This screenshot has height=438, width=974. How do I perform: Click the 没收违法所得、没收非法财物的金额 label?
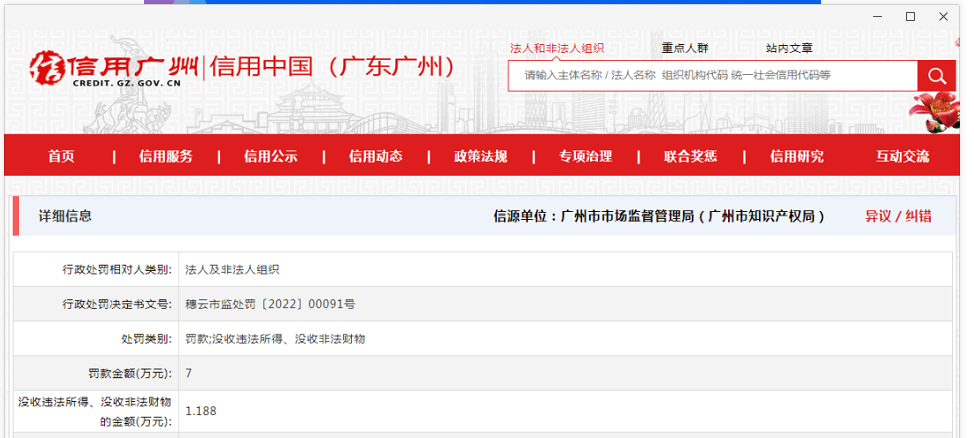[x=94, y=412]
